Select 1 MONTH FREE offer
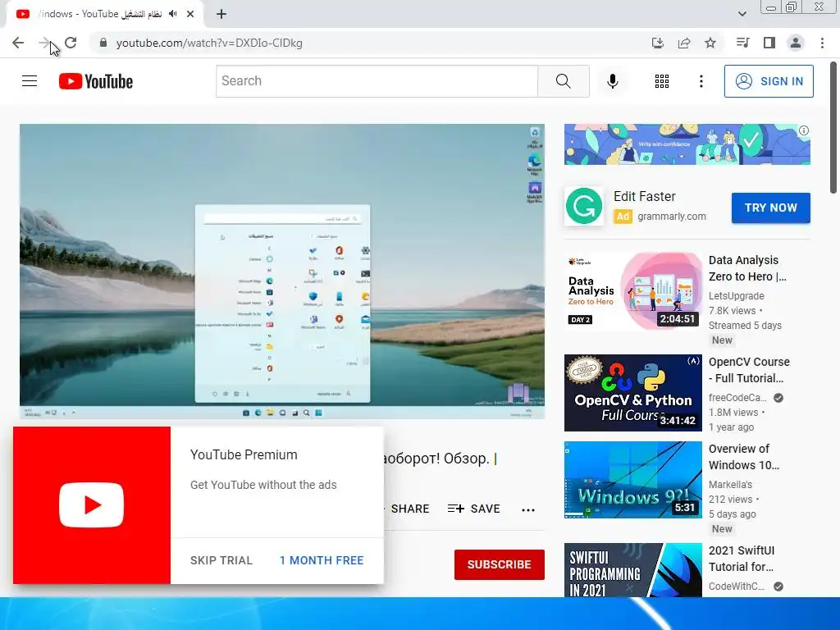This screenshot has width=840, height=630. (x=322, y=560)
